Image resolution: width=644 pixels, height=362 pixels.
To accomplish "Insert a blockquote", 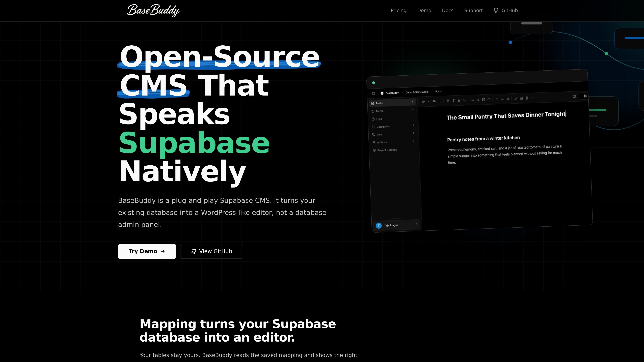I will (x=484, y=99).
